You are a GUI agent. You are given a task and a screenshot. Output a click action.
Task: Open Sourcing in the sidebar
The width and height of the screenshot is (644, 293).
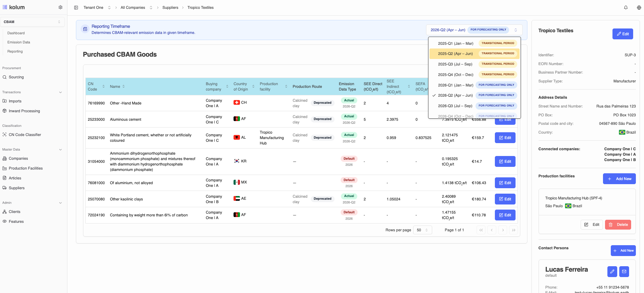(16, 77)
